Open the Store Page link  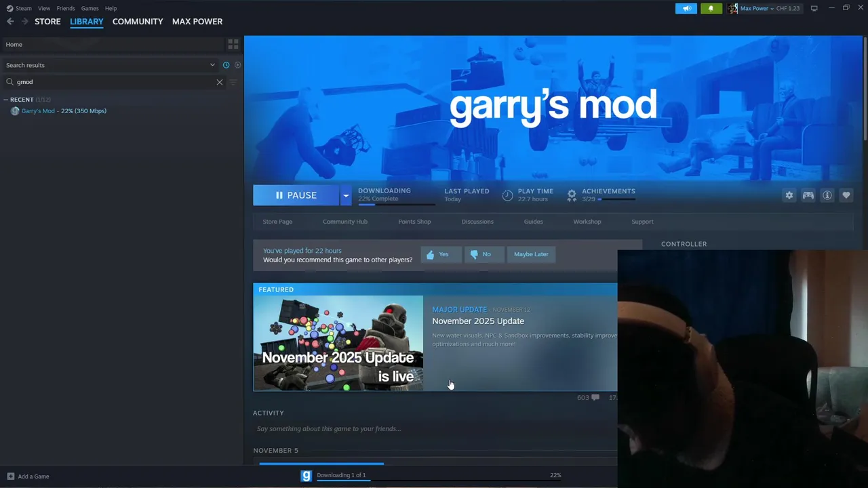277,222
